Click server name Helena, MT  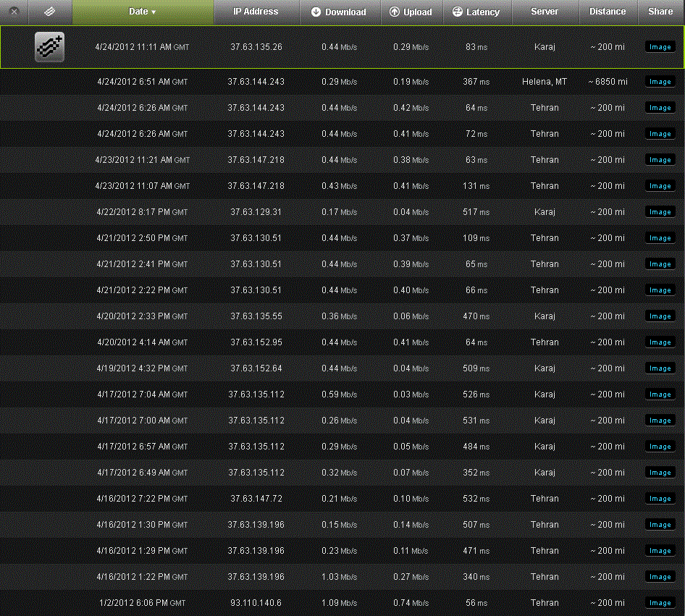pos(545,82)
